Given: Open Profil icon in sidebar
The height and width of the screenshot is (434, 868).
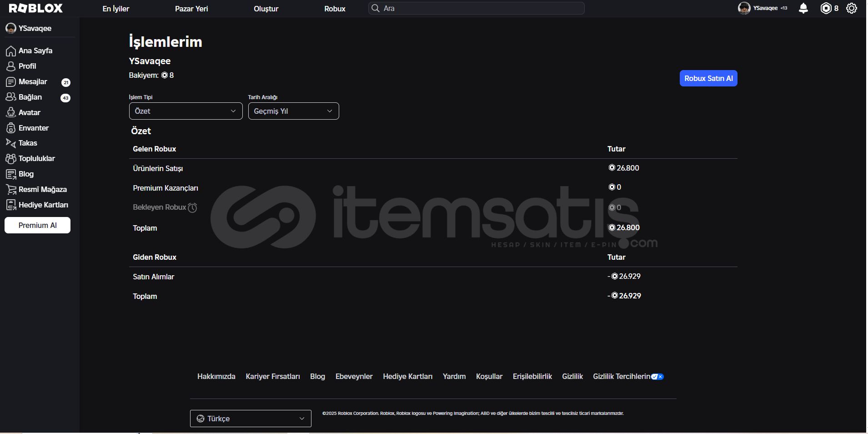Looking at the screenshot, I should [x=11, y=66].
